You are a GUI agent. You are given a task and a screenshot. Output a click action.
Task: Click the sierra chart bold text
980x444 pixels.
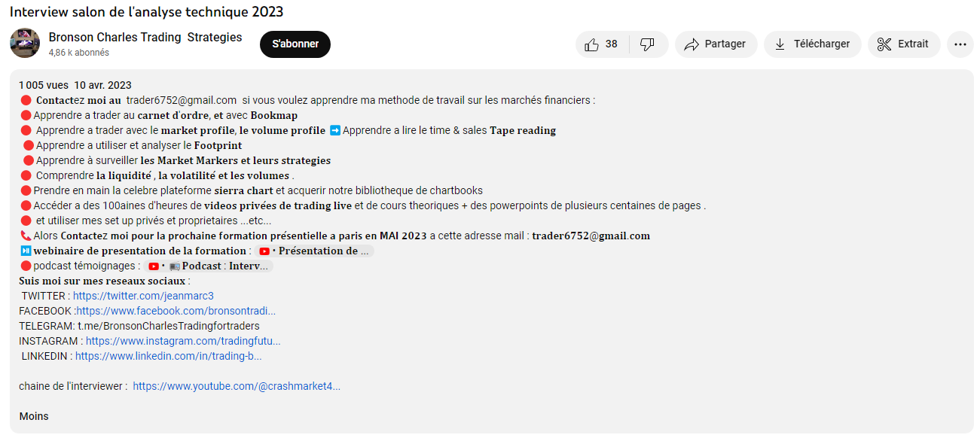[x=243, y=190]
